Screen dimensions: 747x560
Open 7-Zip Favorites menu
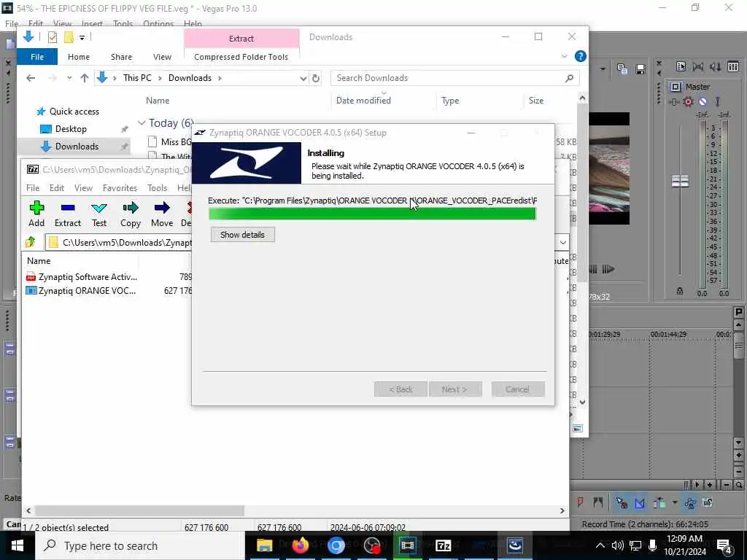tap(120, 188)
